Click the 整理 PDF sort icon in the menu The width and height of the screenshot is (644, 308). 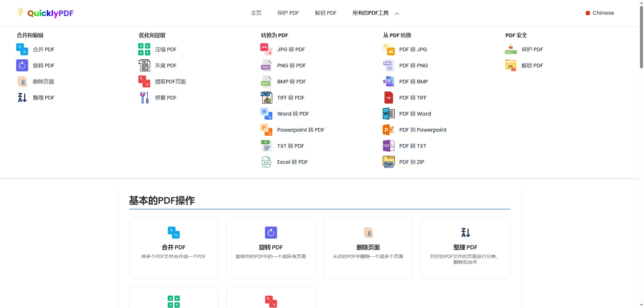pyautogui.click(x=22, y=98)
